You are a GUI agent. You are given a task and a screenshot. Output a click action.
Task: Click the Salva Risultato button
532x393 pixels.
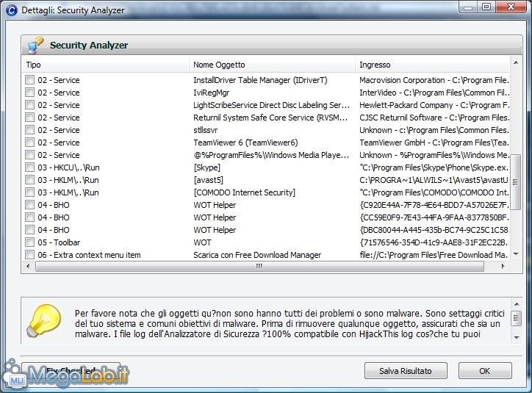pos(406,371)
